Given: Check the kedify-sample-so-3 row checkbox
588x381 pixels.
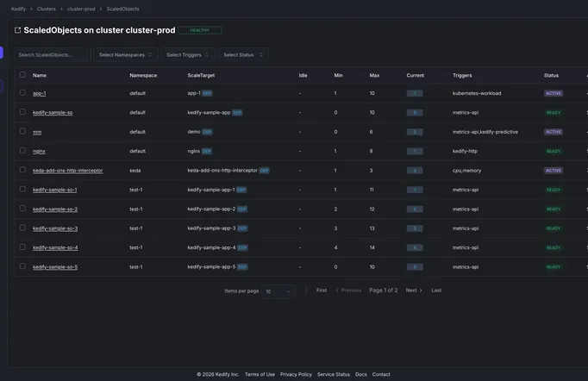Looking at the screenshot, I should [22, 228].
